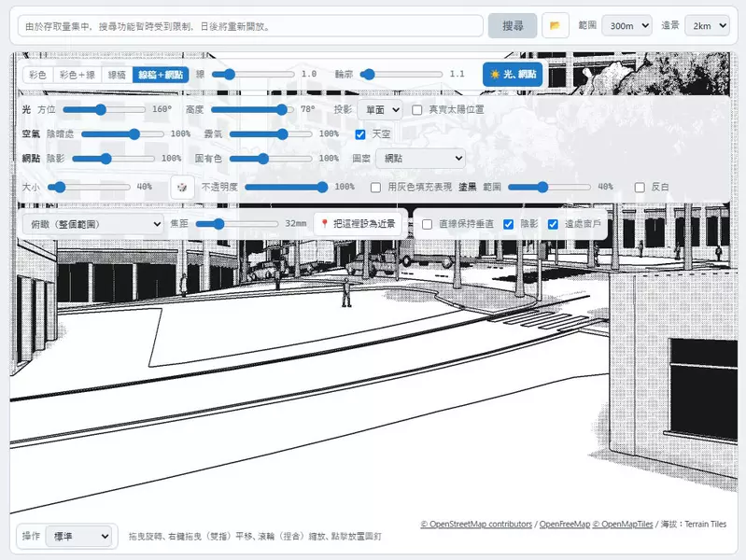Image resolution: width=746 pixels, height=560 pixels.
Task: Open the OpenMapTiles link
Action: (x=623, y=524)
